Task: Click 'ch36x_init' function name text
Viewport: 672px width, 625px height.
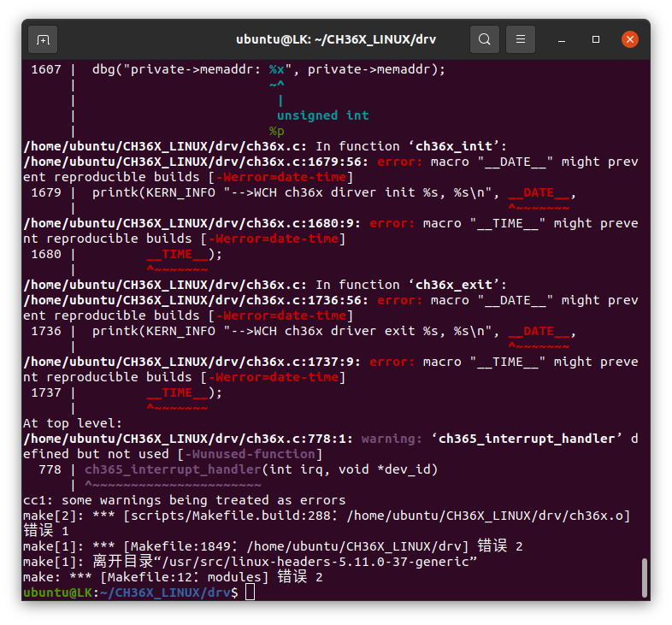Action: tap(454, 146)
